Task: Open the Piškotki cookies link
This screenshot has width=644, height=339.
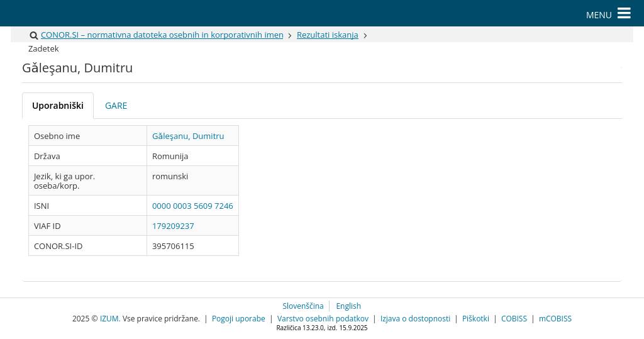Action: point(475,319)
